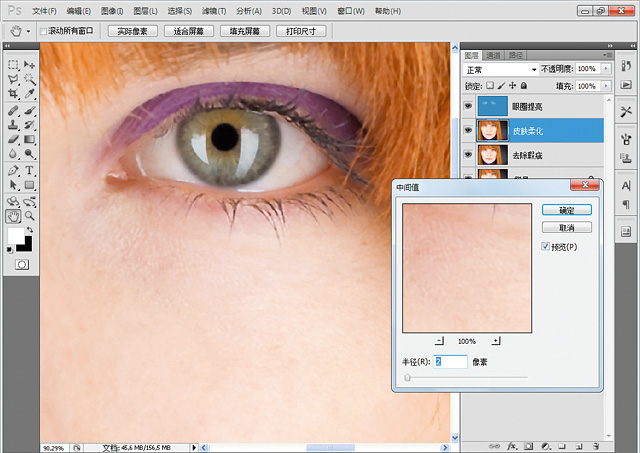Select the Pen tool

(13, 171)
